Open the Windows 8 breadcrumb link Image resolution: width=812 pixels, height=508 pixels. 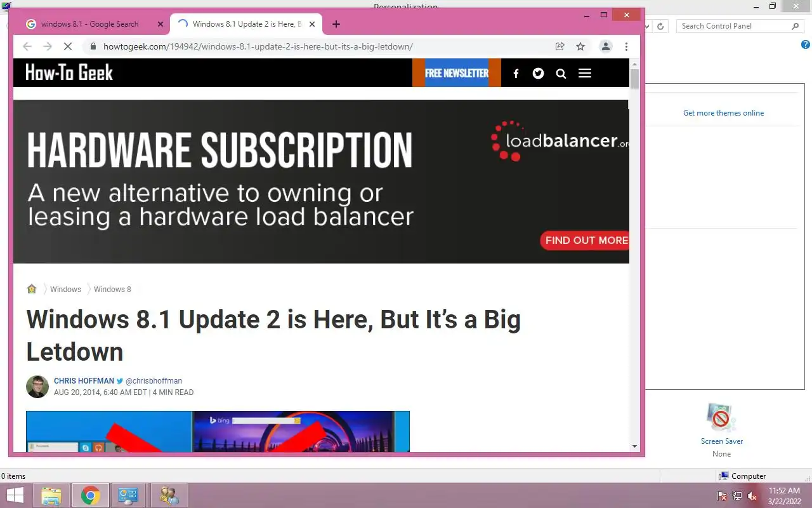[x=112, y=290]
